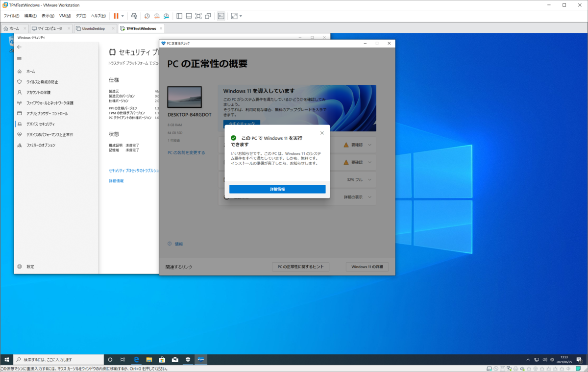The image size is (588, 372).
Task: Click the taskbar search box
Action: pos(59,359)
